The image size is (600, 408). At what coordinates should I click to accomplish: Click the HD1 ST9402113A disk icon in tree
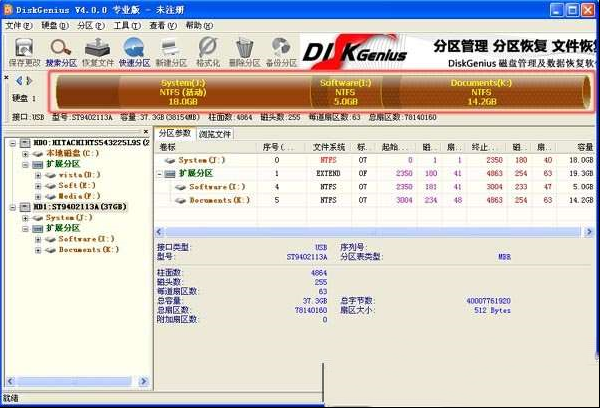[25, 207]
